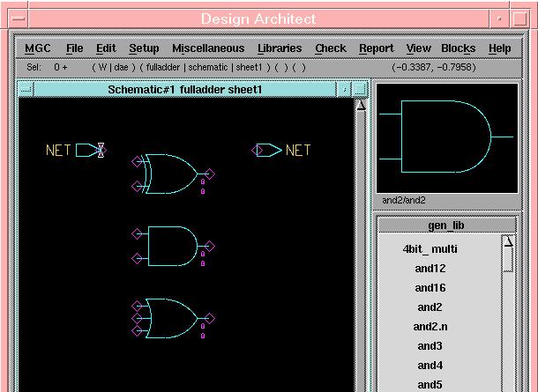
Task: Pick 4bit_multi in the gen_lib list
Action: 430,249
